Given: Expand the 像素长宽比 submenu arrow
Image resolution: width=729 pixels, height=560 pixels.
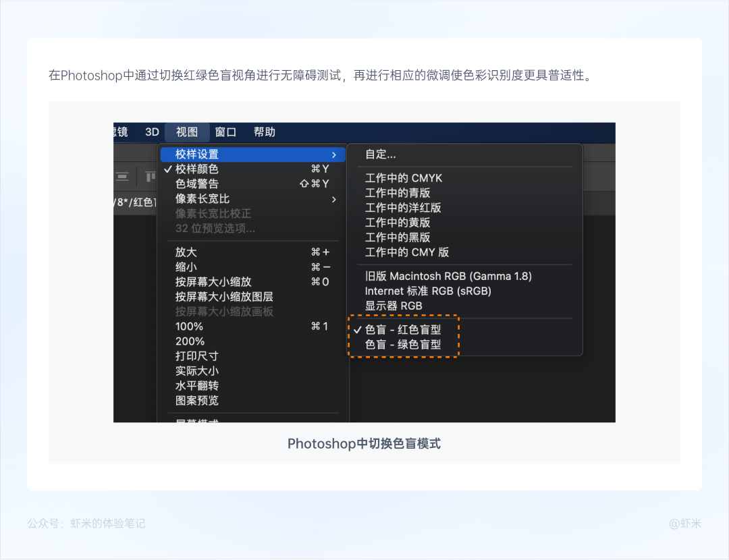Looking at the screenshot, I should [334, 199].
